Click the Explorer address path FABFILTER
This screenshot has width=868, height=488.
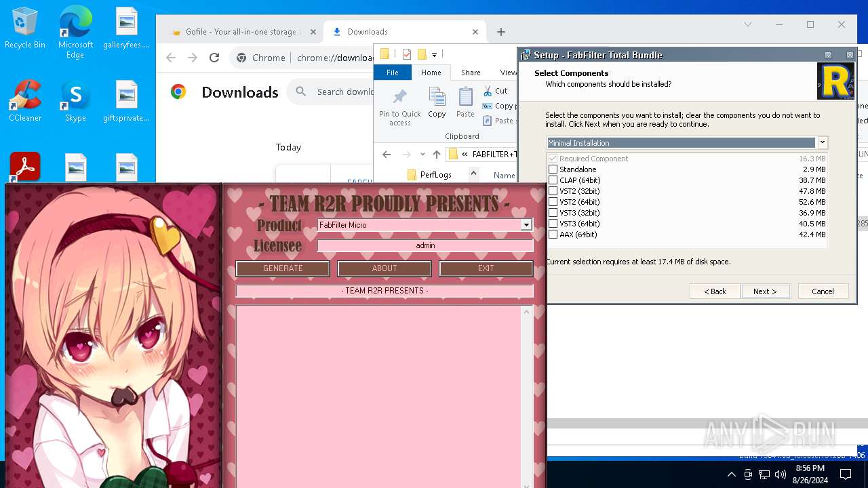click(x=494, y=155)
